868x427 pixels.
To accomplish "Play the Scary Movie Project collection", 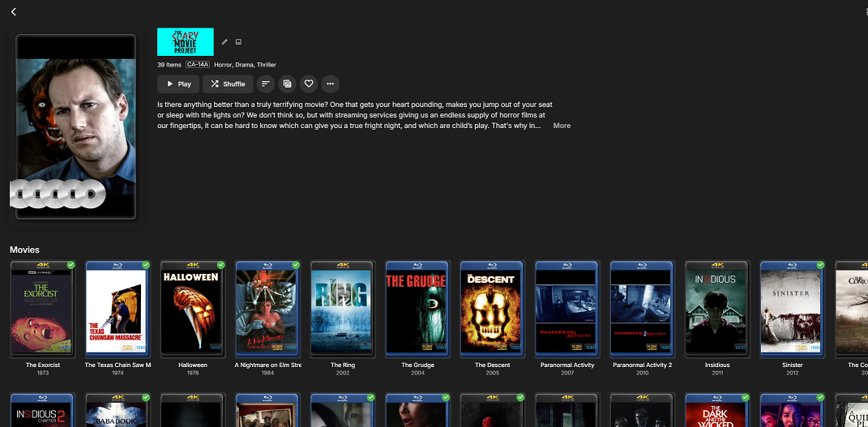I will point(178,84).
